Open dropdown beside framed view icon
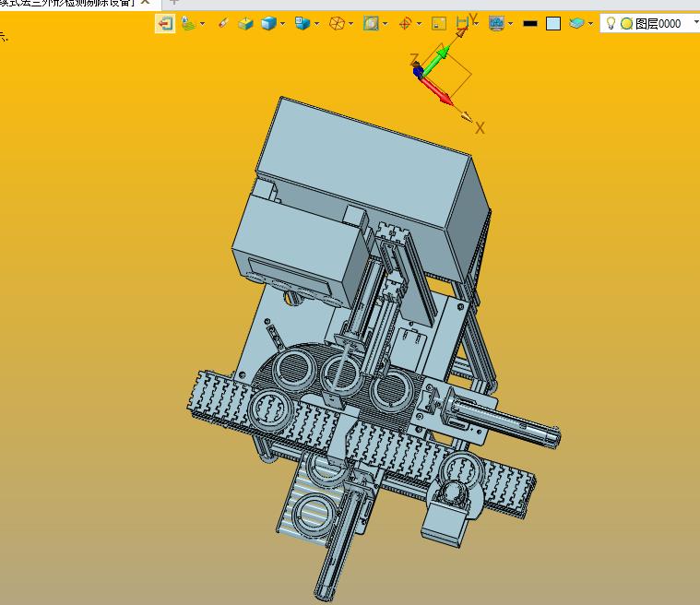The height and width of the screenshot is (605, 700). tap(385, 24)
